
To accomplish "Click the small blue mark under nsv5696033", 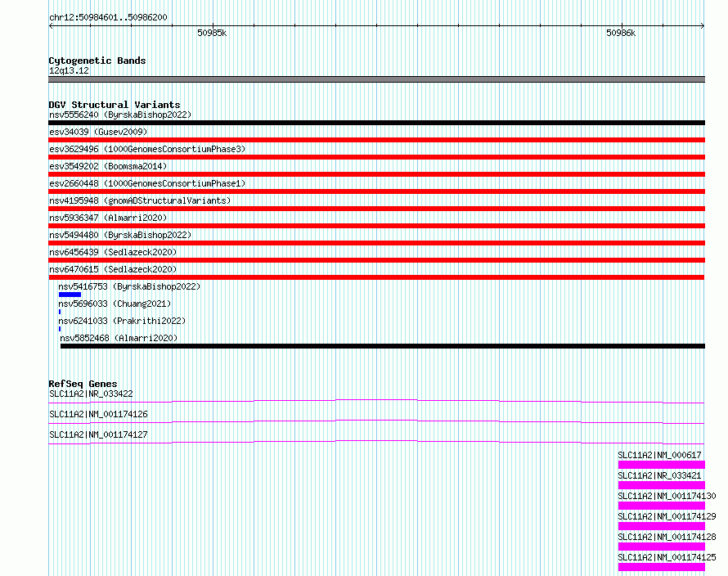I will click(x=60, y=312).
